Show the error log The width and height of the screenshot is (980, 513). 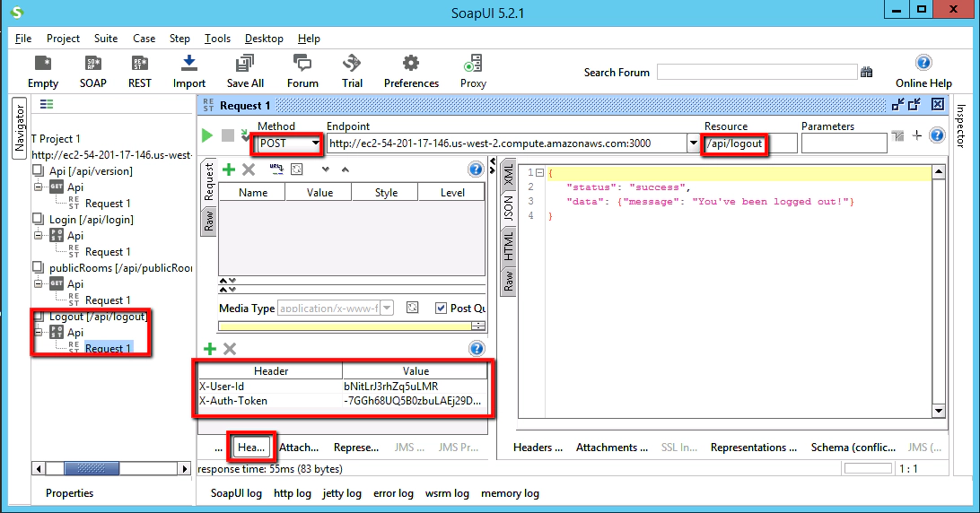(x=393, y=493)
